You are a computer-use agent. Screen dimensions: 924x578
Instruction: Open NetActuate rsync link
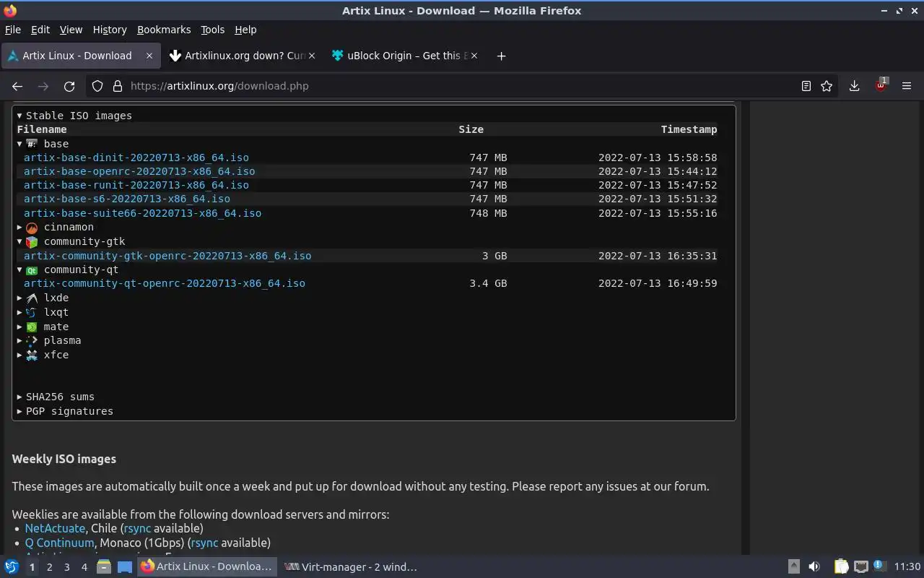click(137, 528)
